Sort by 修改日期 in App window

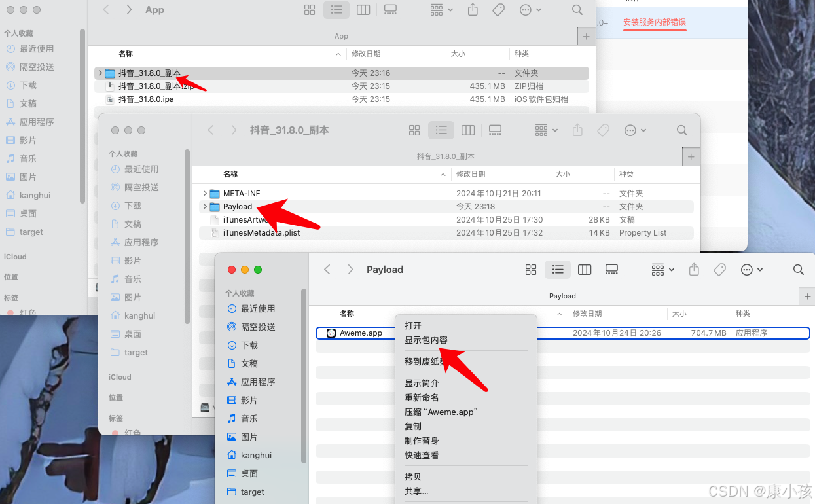(x=366, y=54)
